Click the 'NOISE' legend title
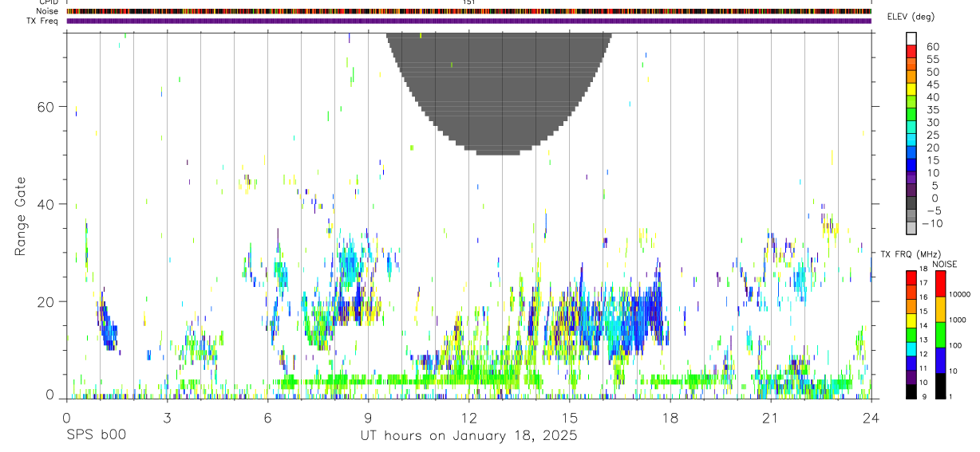 coord(944,265)
